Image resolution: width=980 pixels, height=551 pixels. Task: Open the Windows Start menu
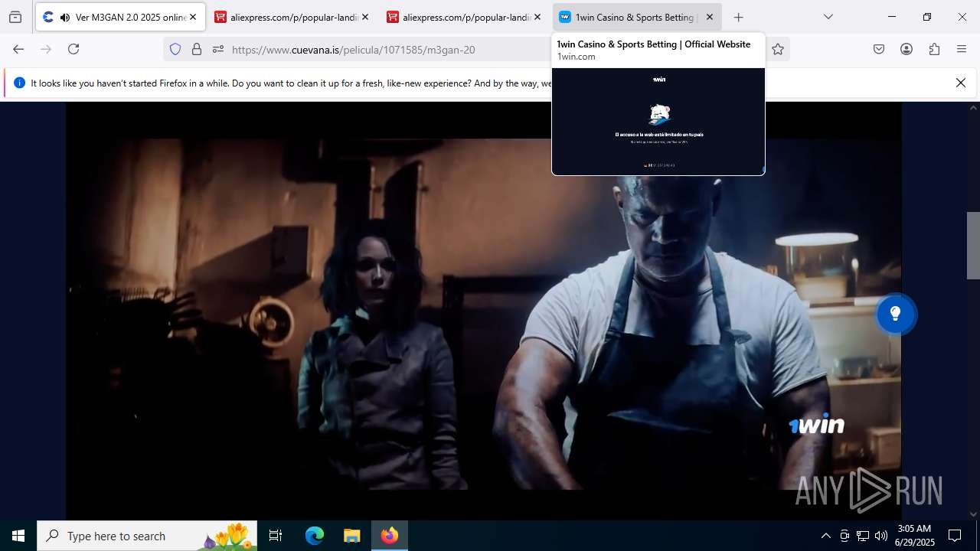(18, 536)
